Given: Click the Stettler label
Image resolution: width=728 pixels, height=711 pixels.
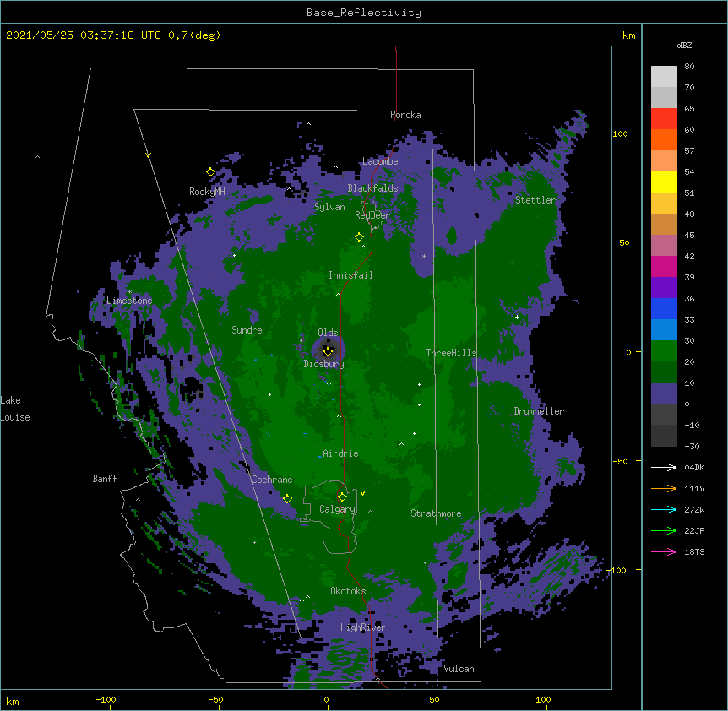Looking at the screenshot, I should 535,200.
